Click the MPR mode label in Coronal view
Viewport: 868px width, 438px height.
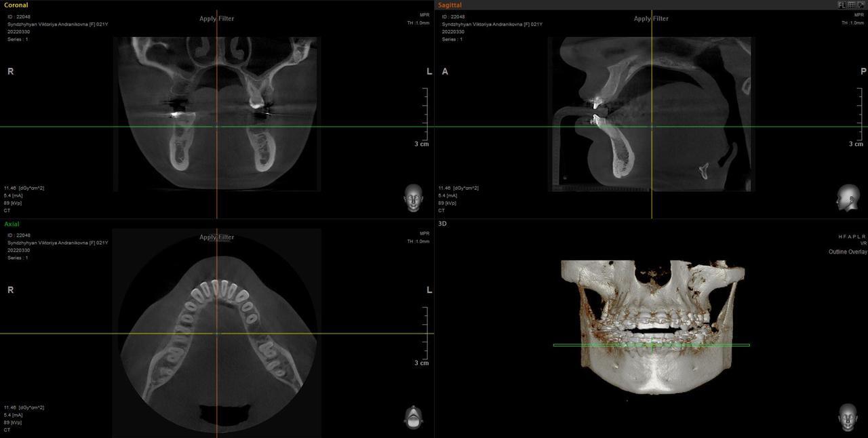pos(424,15)
